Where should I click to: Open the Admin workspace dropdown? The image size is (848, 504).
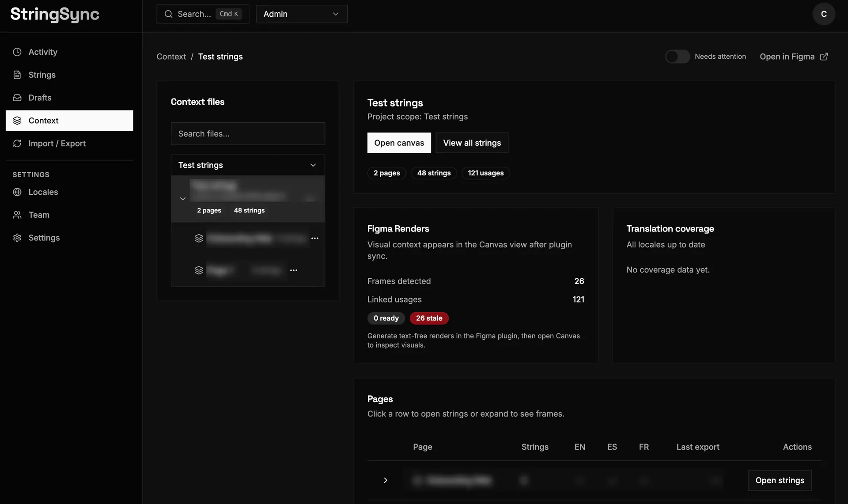point(302,14)
